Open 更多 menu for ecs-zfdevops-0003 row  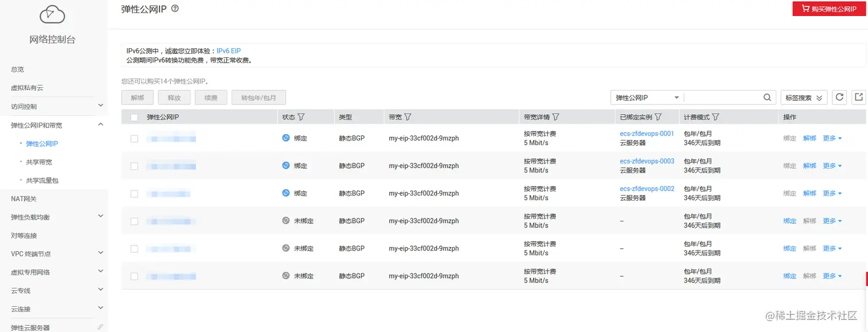[832, 166]
